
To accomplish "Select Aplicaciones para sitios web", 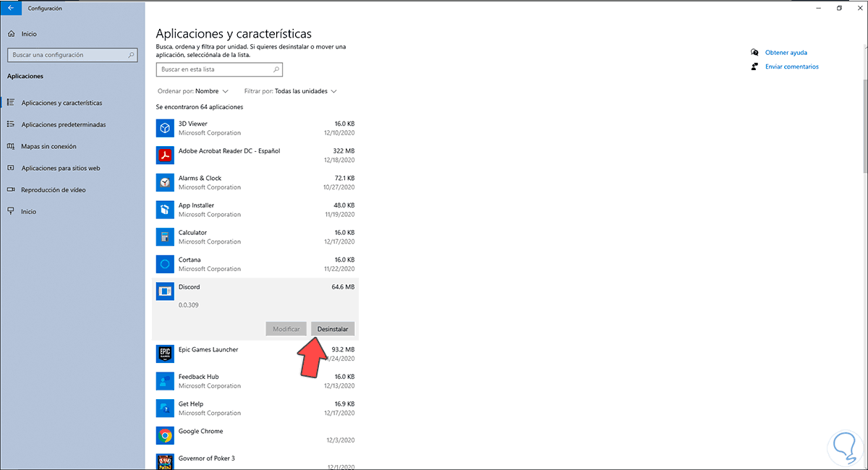I will click(72, 168).
